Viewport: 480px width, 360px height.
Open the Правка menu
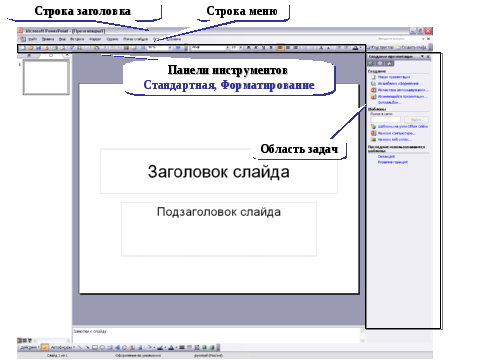pos(48,39)
